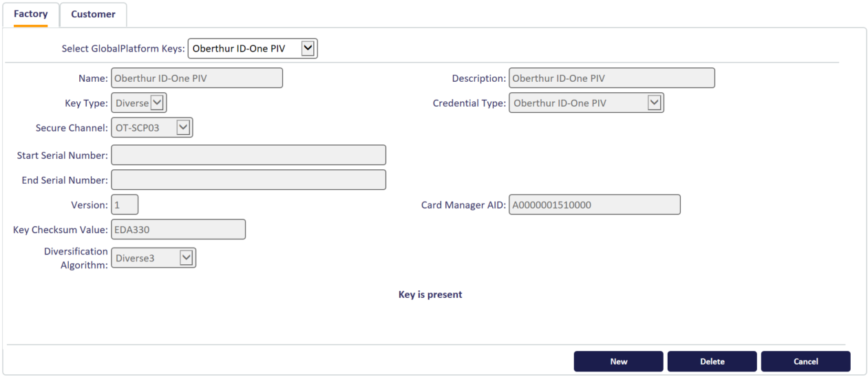Open the Select GlobalPlatform Keys dropdown
The width and height of the screenshot is (868, 377).
coord(253,49)
